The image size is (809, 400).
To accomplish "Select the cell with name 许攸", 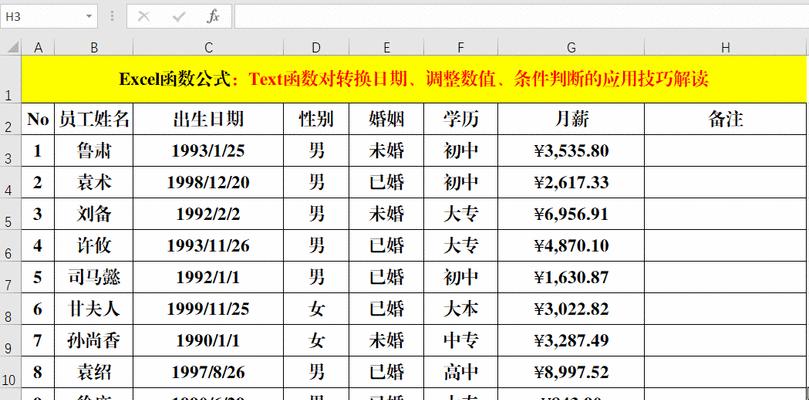I will coord(94,246).
